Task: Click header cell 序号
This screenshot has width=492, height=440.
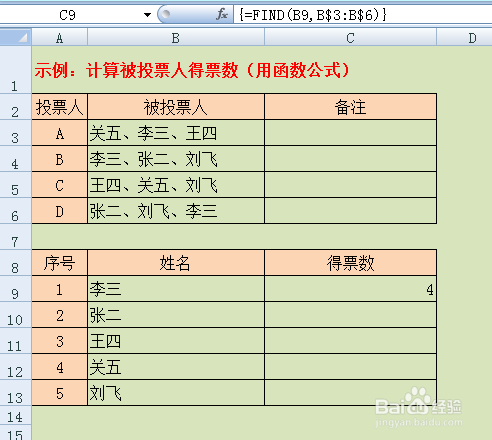Action: 60,262
